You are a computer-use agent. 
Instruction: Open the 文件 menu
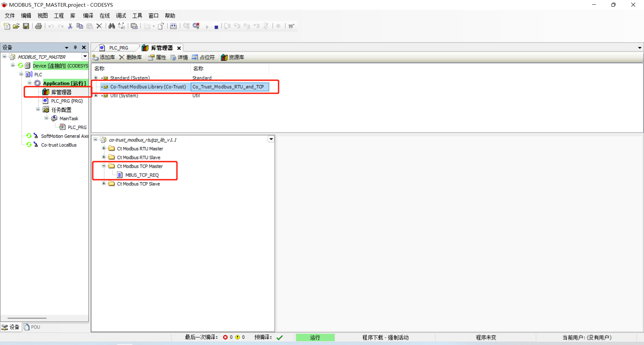(x=10, y=16)
